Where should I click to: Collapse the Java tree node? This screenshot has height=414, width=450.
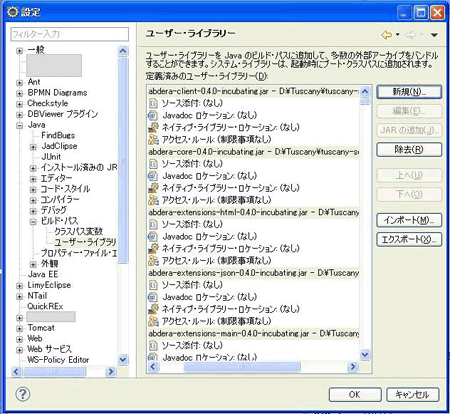[x=20, y=125]
